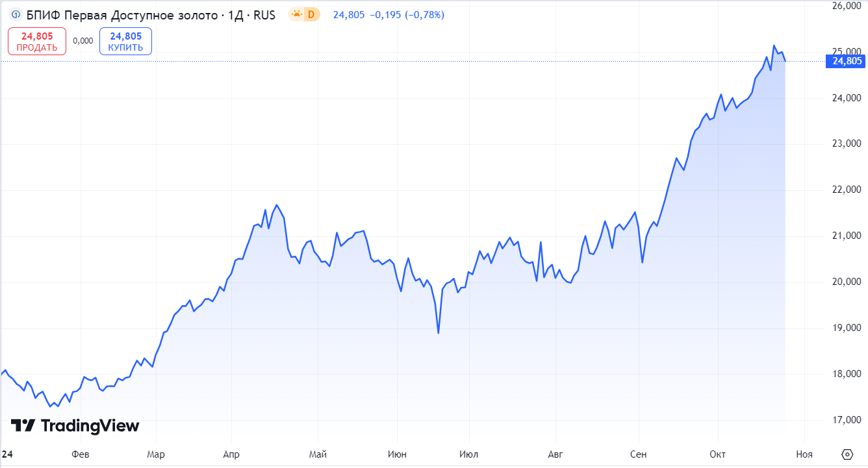Click the Мар month label on time axis
The width and height of the screenshot is (868, 468).
155,454
